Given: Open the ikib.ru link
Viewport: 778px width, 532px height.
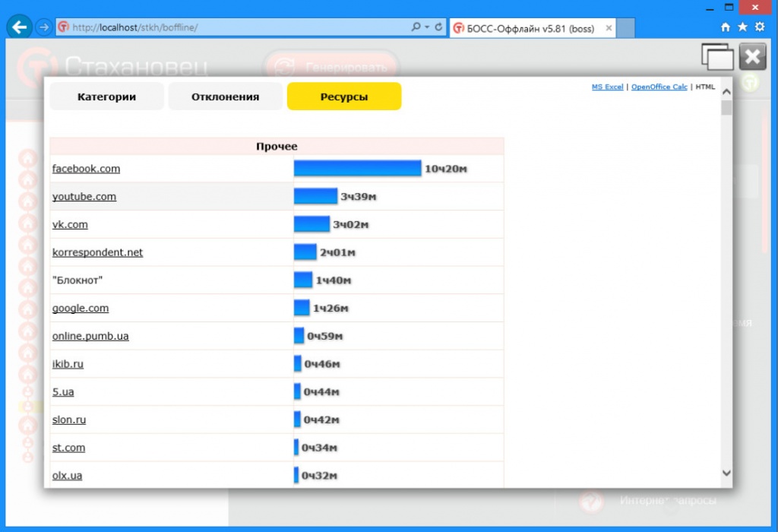Looking at the screenshot, I should coord(68,364).
